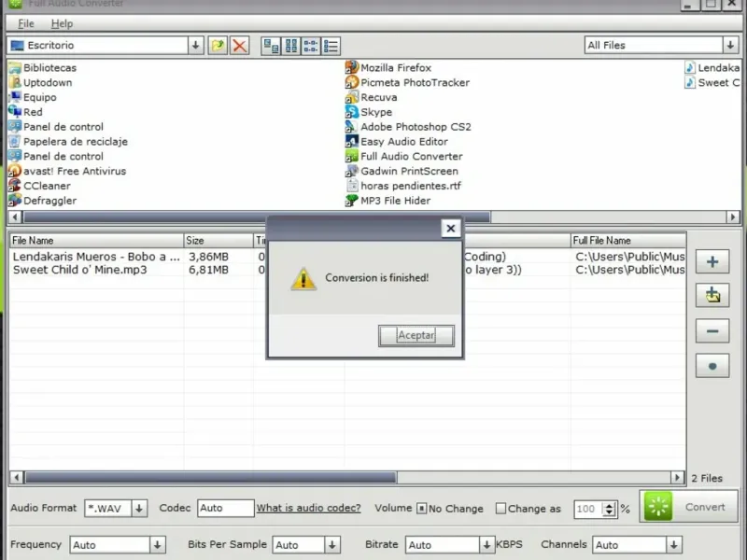Sort by the File Name column header
Viewport: 747px width, 560px height.
coord(97,241)
